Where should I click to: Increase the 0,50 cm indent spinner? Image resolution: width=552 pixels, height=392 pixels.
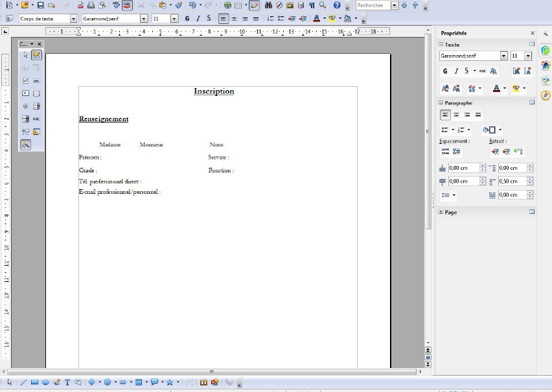[x=531, y=179]
